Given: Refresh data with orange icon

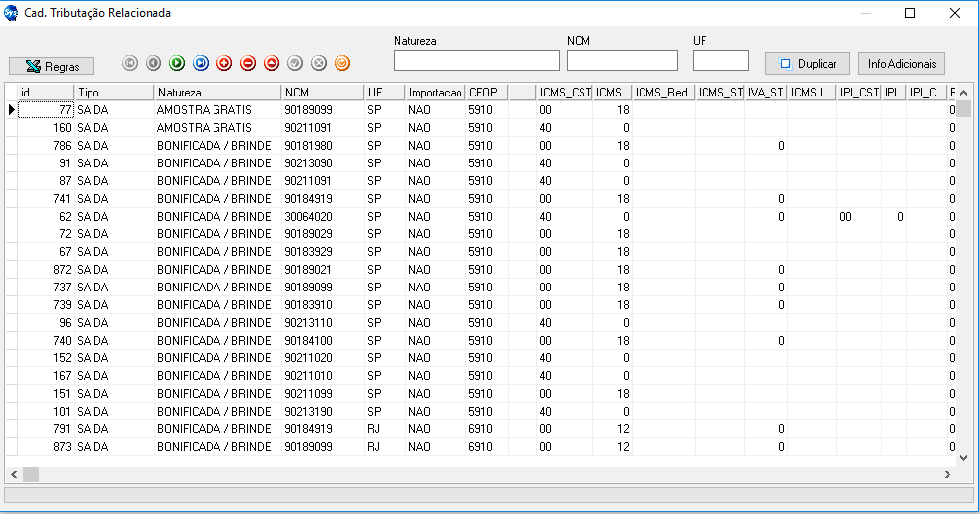Looking at the screenshot, I should point(342,63).
